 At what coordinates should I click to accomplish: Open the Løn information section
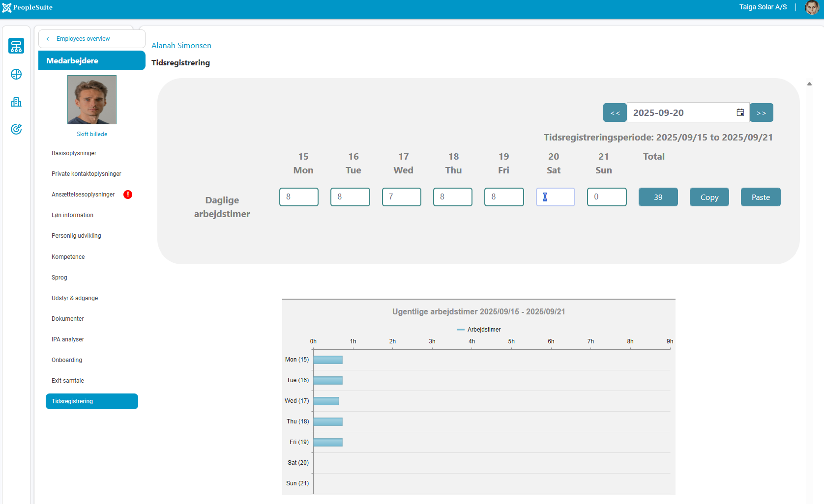tap(72, 215)
